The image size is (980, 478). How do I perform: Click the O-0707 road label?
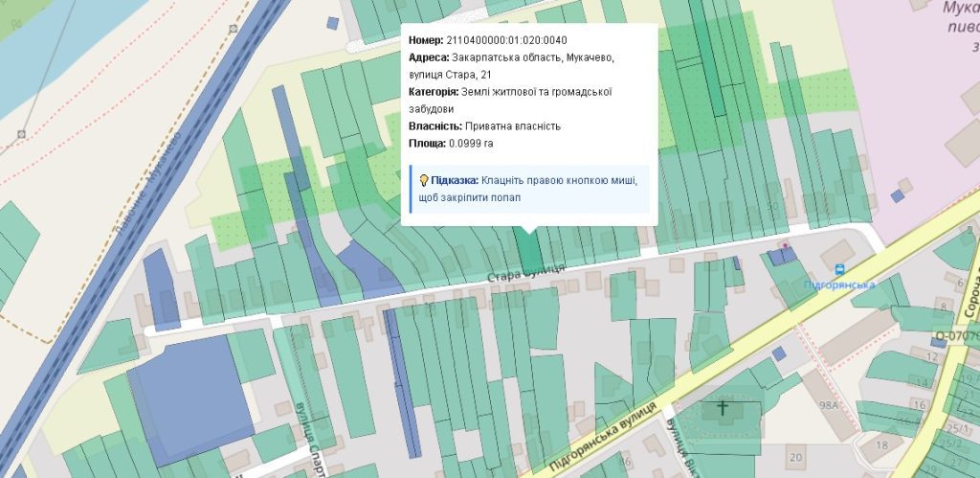[x=957, y=336]
